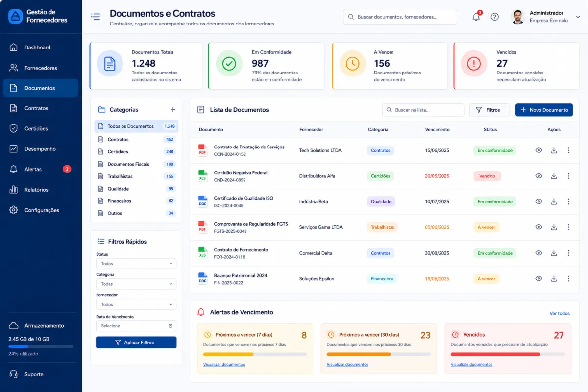Click the Em Conformidade checkmark icon
The image size is (588, 392).
(229, 64)
